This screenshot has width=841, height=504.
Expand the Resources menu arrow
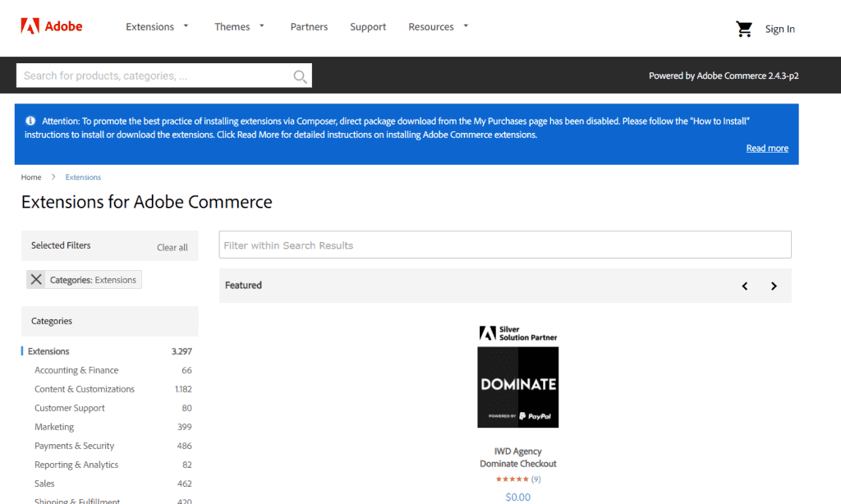pyautogui.click(x=466, y=25)
